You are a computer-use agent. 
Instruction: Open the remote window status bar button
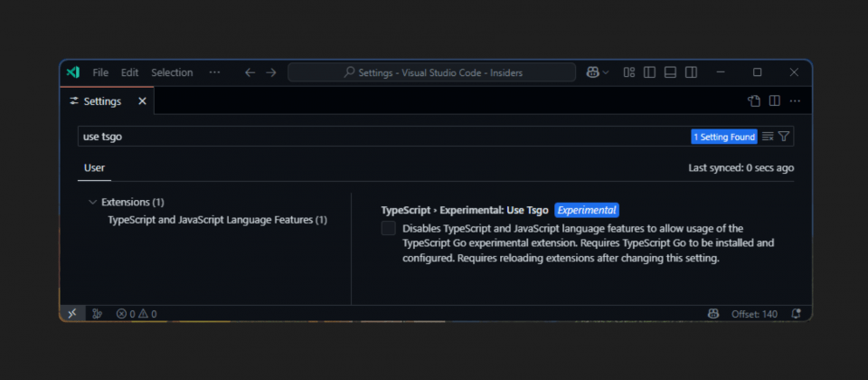[72, 314]
